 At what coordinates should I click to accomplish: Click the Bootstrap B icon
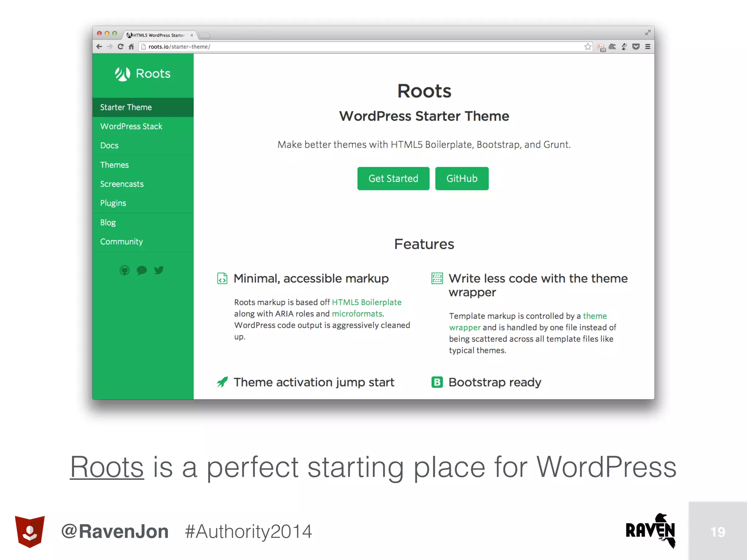(x=437, y=382)
